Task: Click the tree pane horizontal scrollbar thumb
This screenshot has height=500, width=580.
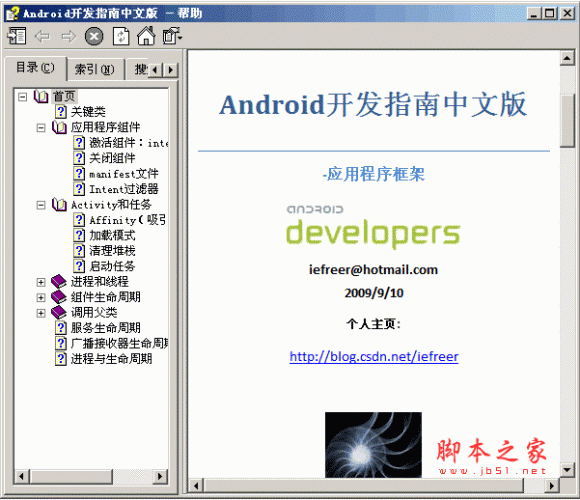Action: pos(71,476)
